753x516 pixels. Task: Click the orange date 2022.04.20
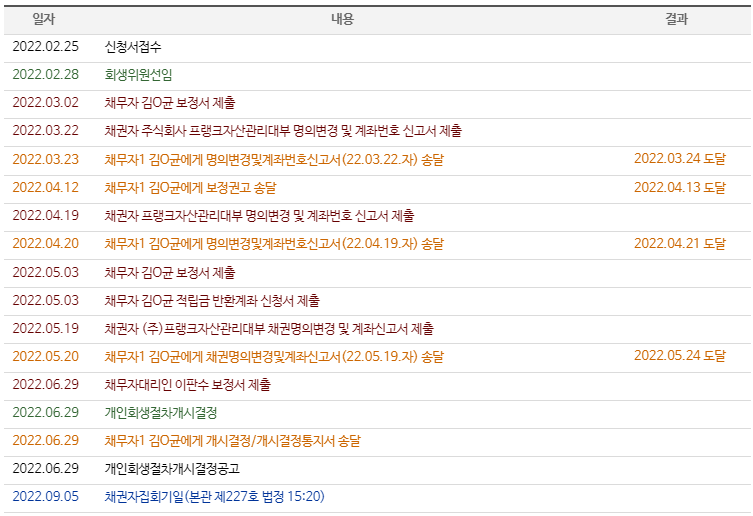click(46, 244)
